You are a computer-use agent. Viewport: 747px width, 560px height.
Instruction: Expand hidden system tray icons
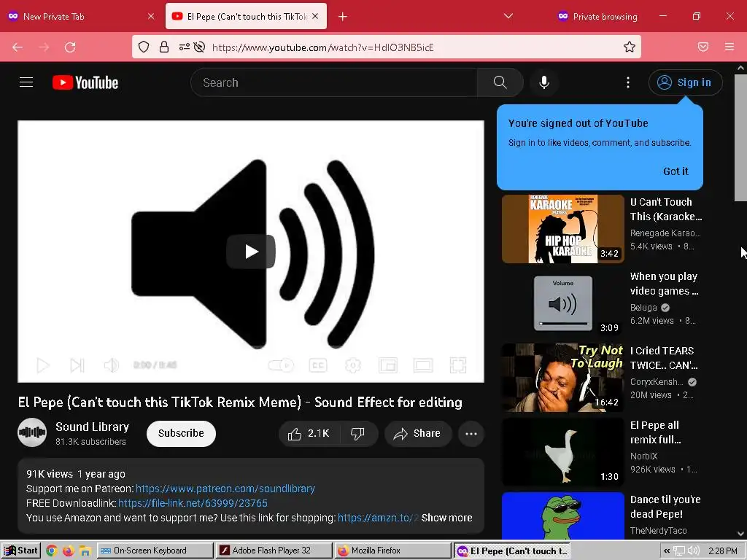point(667,551)
